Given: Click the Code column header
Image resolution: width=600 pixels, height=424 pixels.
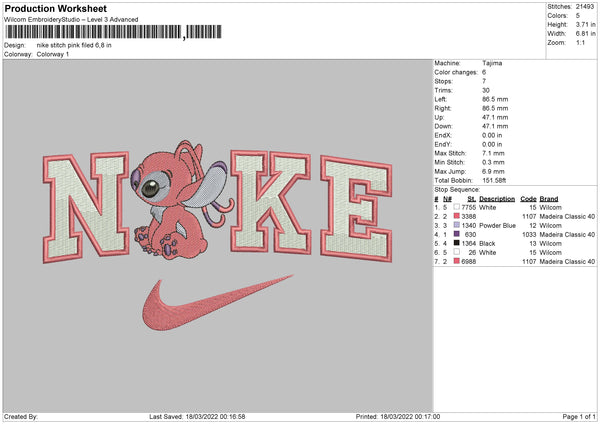Looking at the screenshot, I should click(x=528, y=199).
